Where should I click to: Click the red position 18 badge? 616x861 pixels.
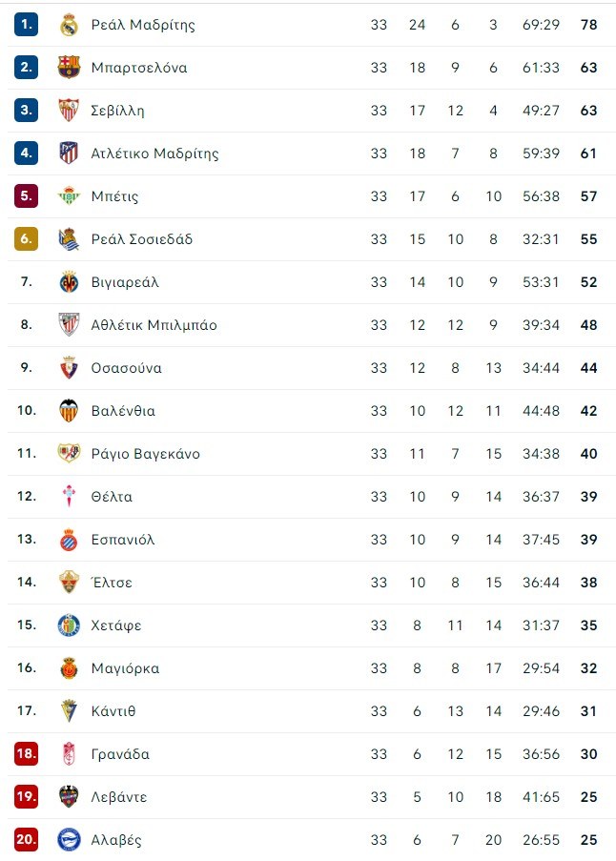tap(26, 754)
